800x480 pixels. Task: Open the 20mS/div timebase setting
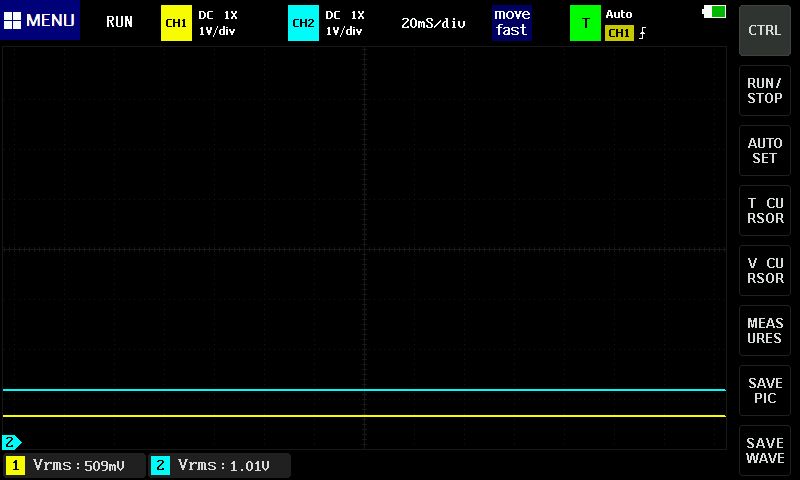[x=433, y=22]
